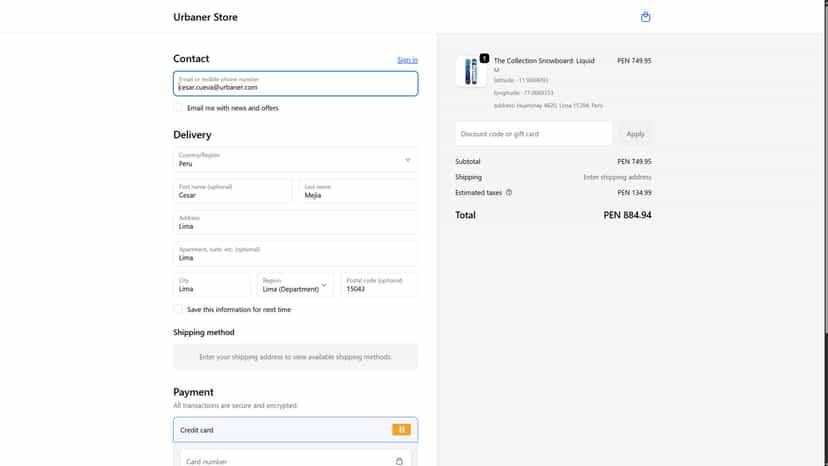Click the Address field
This screenshot has height=466, width=828.
(296, 222)
